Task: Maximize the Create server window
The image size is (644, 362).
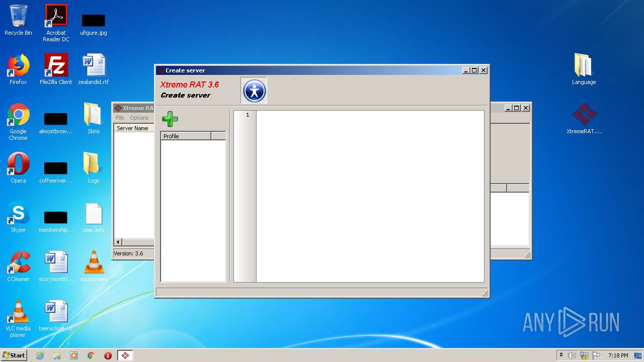Action: (474, 70)
